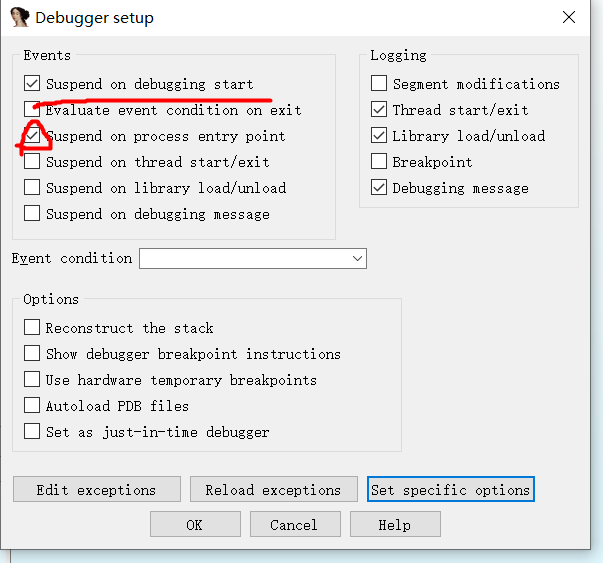Screen dimensions: 603x563
Task: Toggle Suspend on process entry point
Action: (32, 135)
